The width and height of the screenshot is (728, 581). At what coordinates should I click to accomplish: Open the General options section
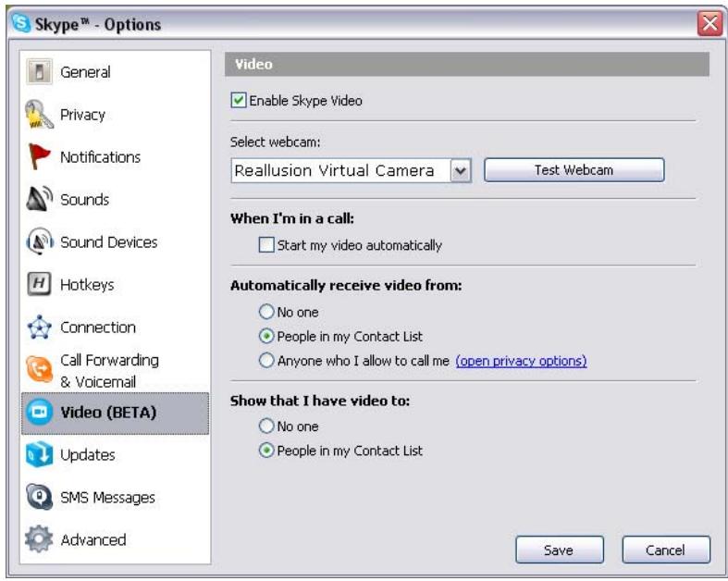85,72
